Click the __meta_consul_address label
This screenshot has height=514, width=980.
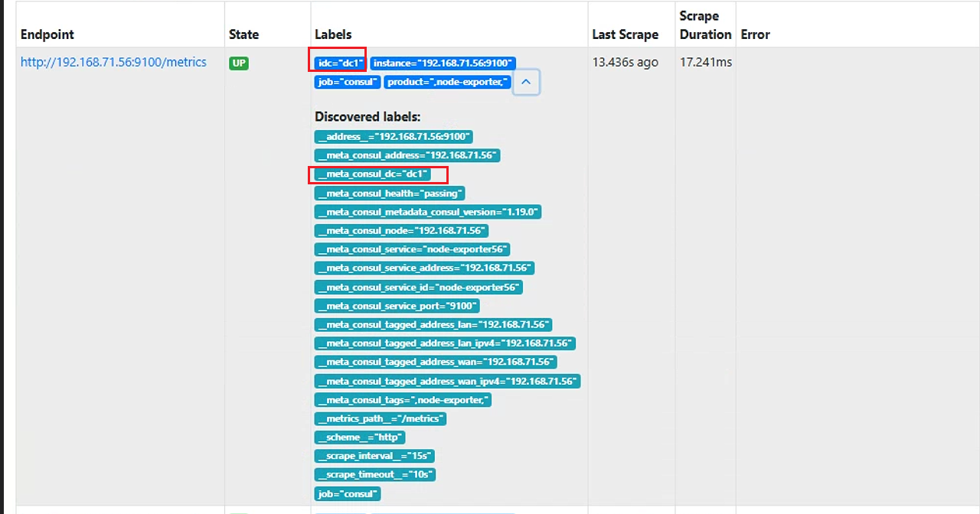point(407,155)
